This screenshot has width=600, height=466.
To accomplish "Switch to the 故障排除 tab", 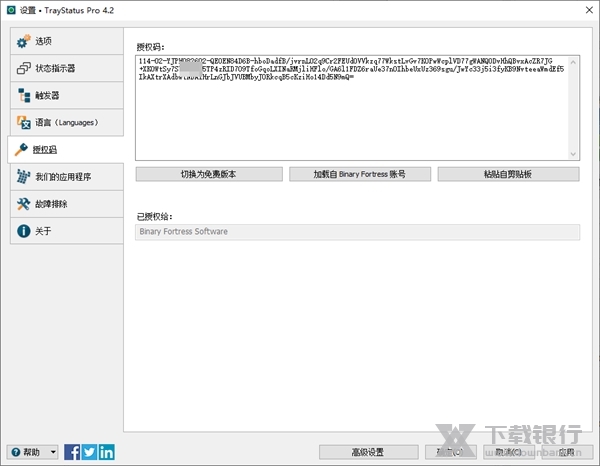I will [x=67, y=204].
